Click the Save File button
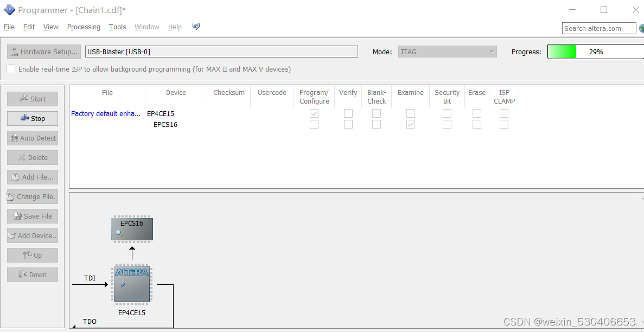Image resolution: width=644 pixels, height=332 pixels. click(x=33, y=216)
